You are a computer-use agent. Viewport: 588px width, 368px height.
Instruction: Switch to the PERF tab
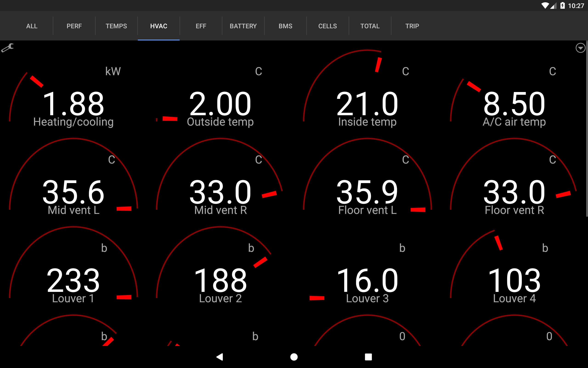[74, 26]
